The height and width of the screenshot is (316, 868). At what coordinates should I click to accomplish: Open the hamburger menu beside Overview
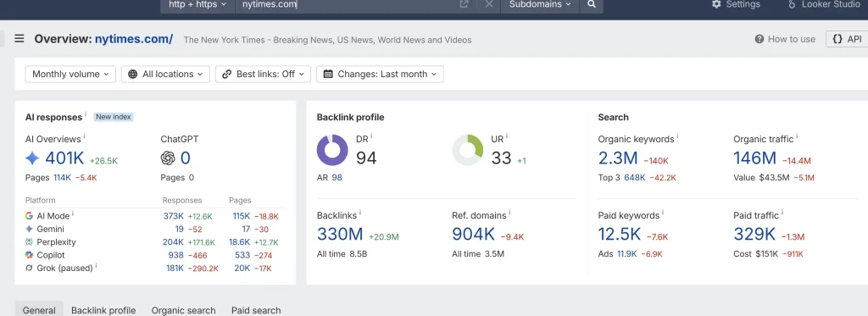pos(19,39)
